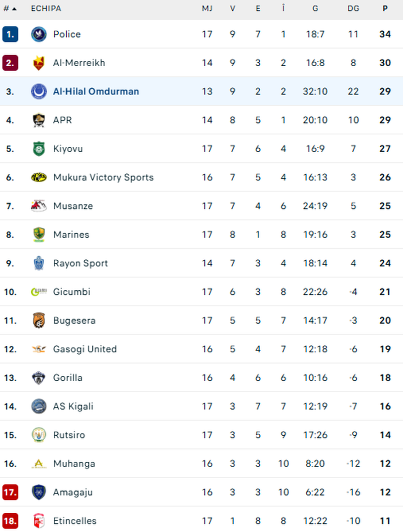Click the Kiyovu green shield logo
The width and height of the screenshot is (403, 532).
(x=39, y=149)
